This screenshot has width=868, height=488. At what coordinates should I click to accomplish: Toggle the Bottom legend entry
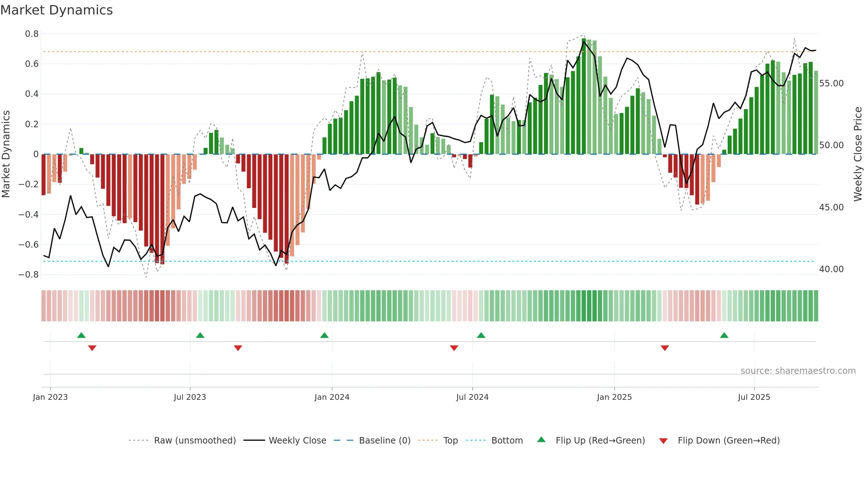[507, 440]
